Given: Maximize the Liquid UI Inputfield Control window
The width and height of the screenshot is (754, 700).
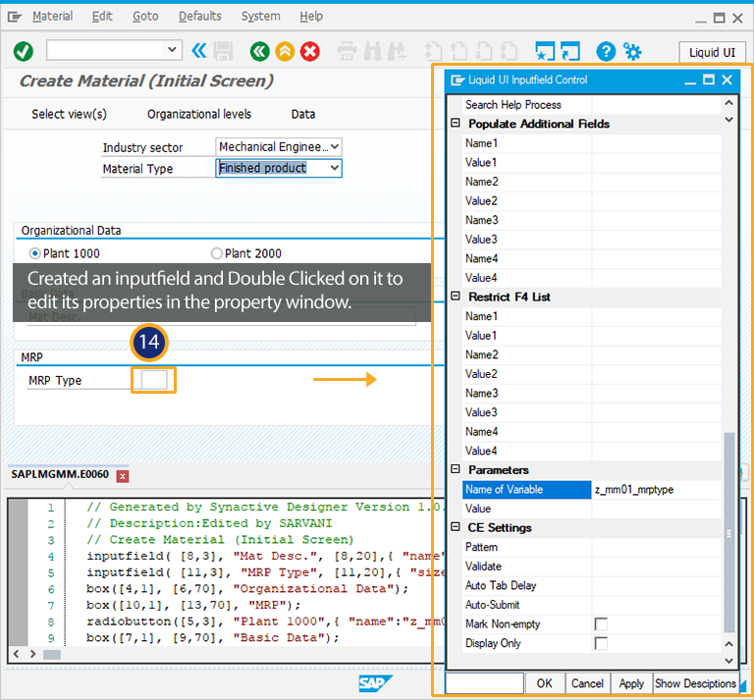Looking at the screenshot, I should 709,80.
